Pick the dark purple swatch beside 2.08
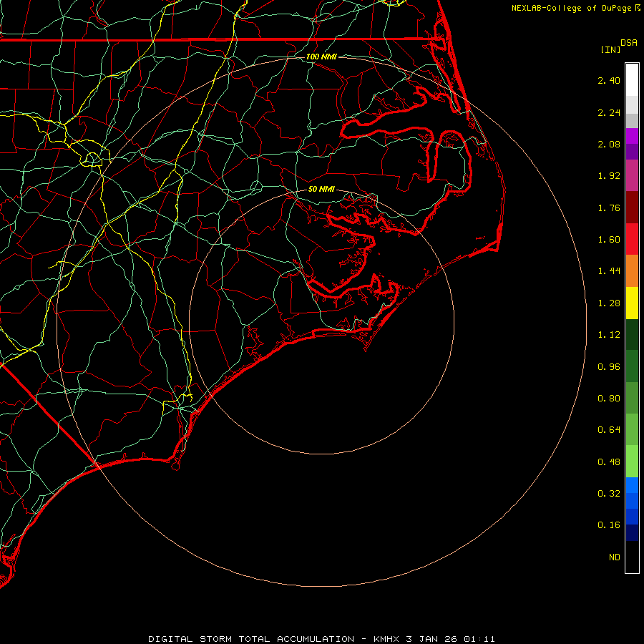 632,152
